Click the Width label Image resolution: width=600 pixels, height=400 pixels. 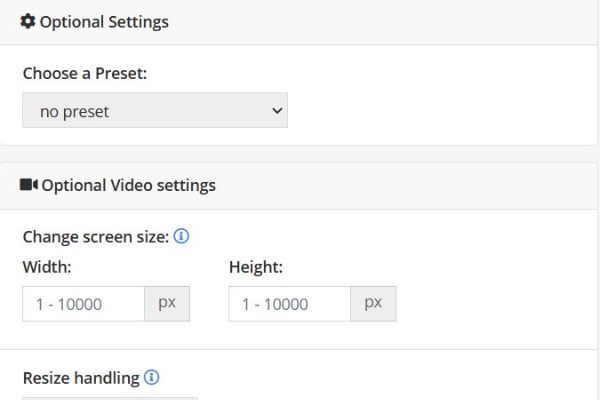point(47,267)
